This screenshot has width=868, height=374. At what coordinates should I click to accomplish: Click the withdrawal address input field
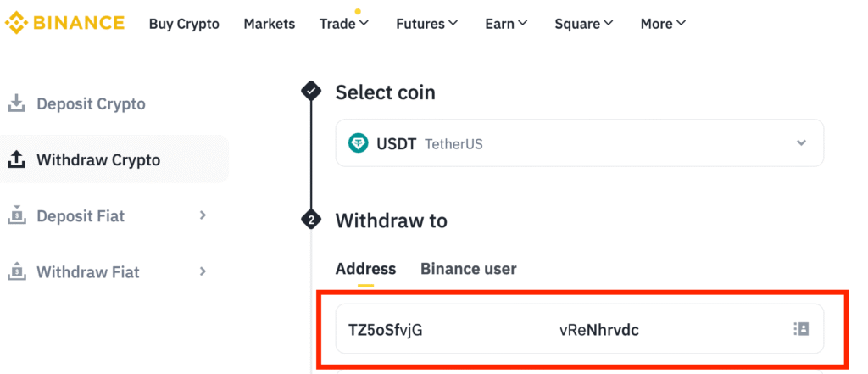pos(559,329)
